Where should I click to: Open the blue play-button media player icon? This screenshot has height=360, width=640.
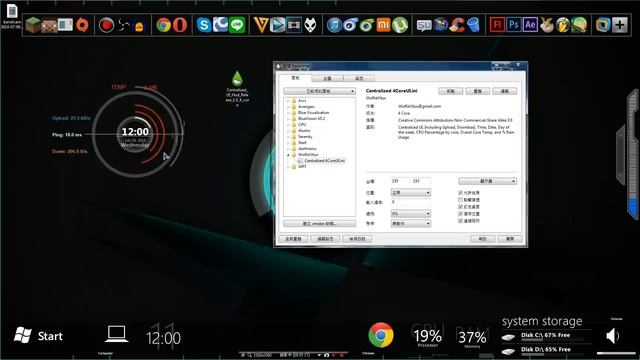point(277,25)
